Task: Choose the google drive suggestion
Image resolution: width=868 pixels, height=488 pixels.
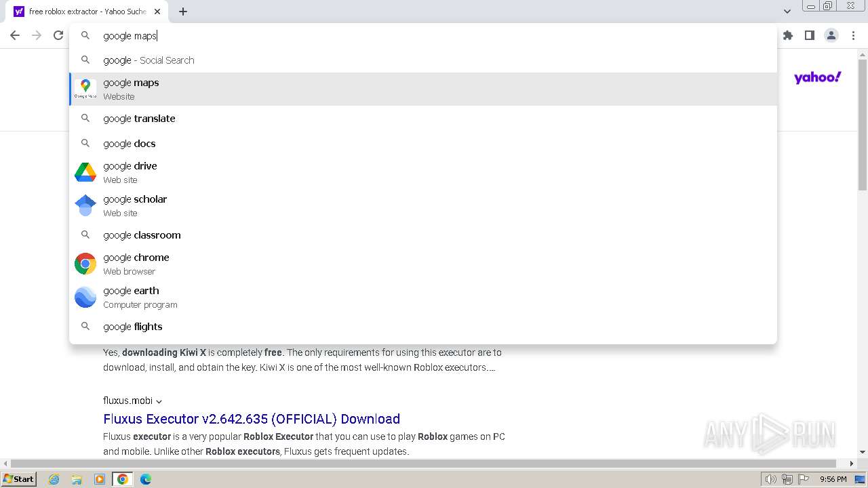Action: coord(423,172)
